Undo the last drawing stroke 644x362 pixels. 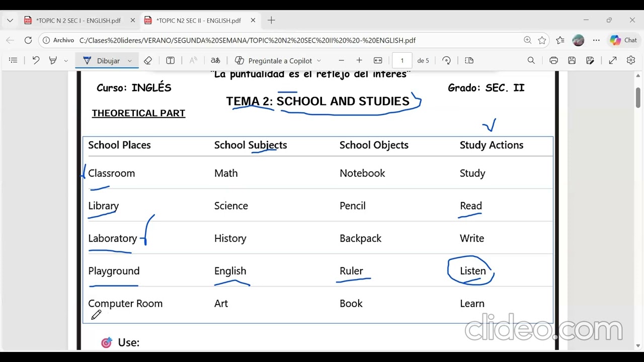point(36,60)
